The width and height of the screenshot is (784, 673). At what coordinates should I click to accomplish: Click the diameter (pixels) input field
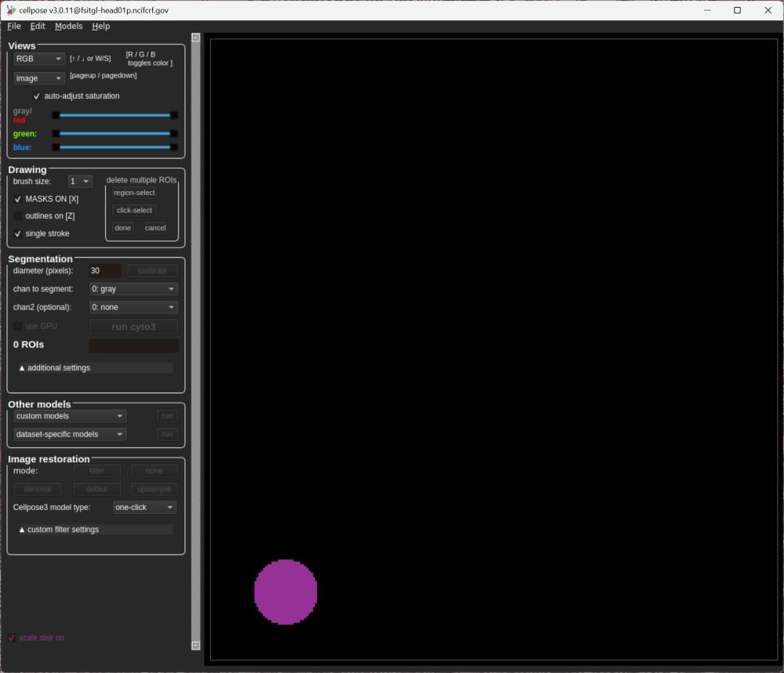pos(105,270)
